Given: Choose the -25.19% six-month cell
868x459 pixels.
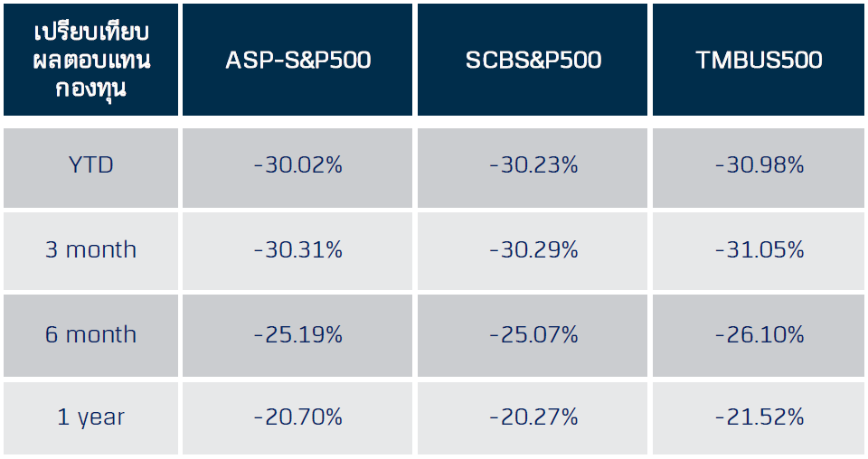Looking at the screenshot, I should tap(298, 334).
